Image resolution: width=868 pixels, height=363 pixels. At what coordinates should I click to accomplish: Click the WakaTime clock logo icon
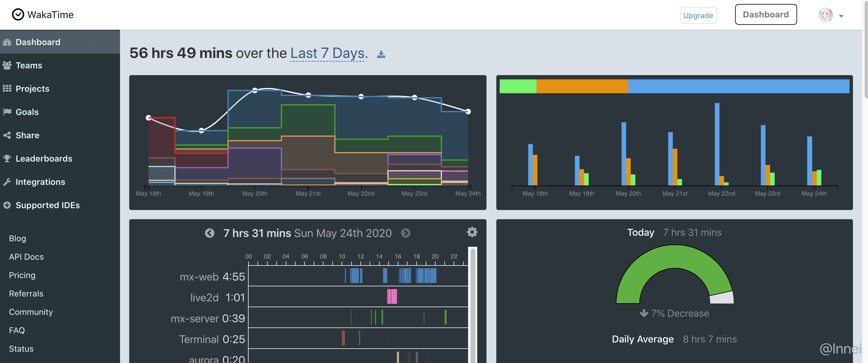coord(18,14)
